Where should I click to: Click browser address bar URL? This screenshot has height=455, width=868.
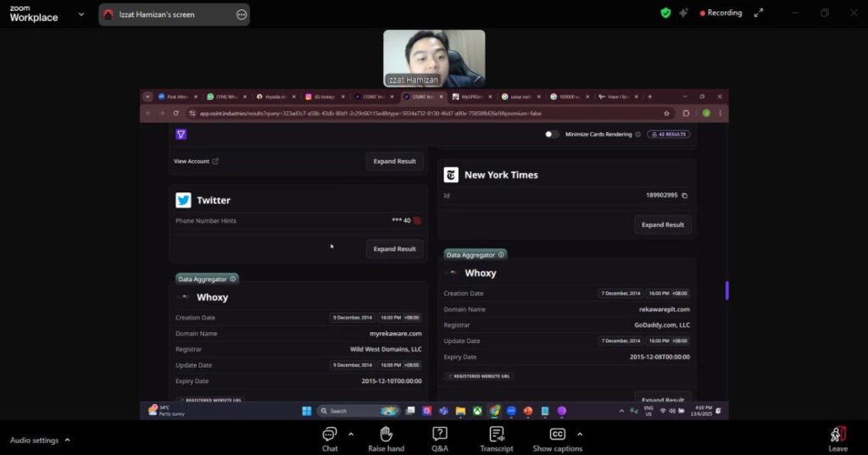click(371, 114)
